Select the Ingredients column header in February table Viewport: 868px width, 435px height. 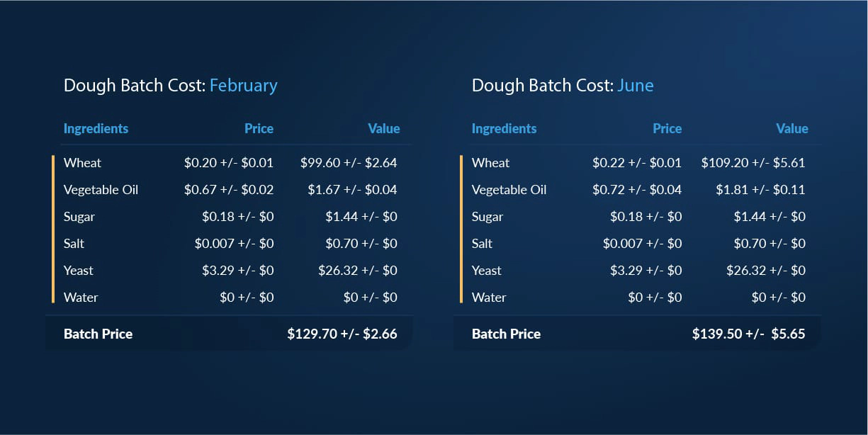coord(96,128)
